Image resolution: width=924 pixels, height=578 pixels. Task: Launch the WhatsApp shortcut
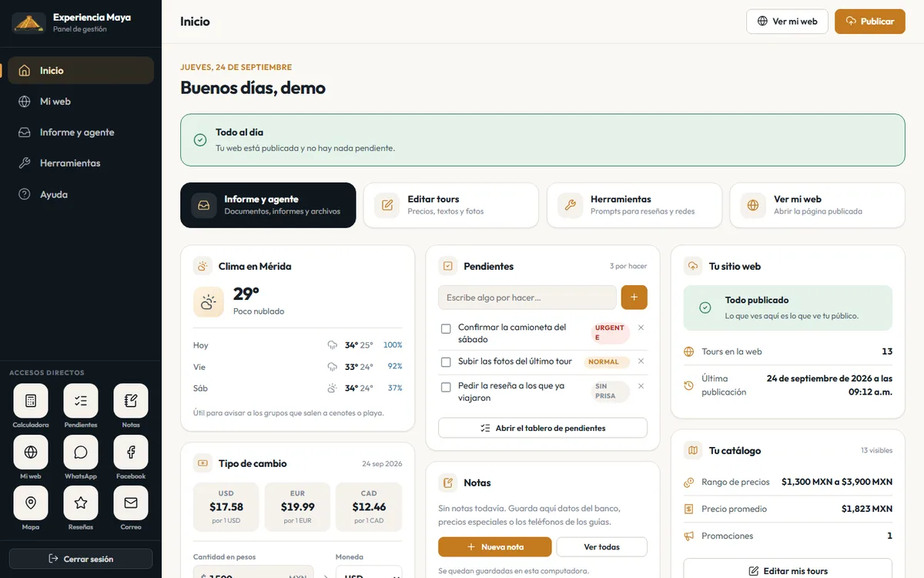81,452
